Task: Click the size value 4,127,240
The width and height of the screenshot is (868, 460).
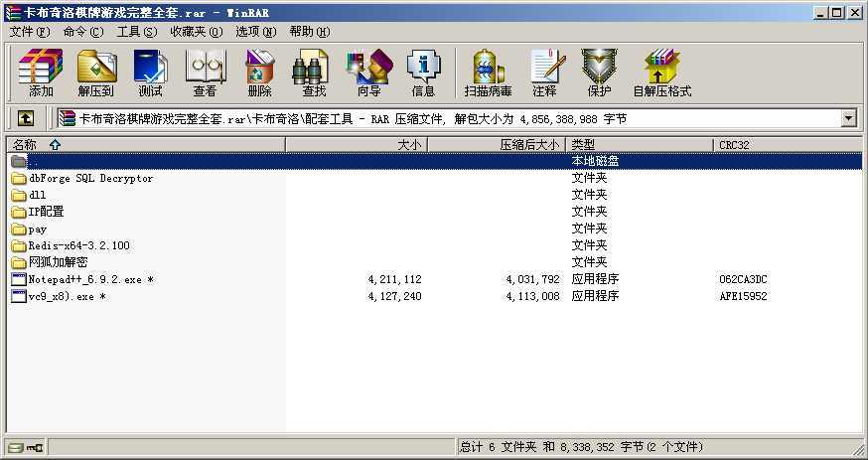Action: pos(394,296)
